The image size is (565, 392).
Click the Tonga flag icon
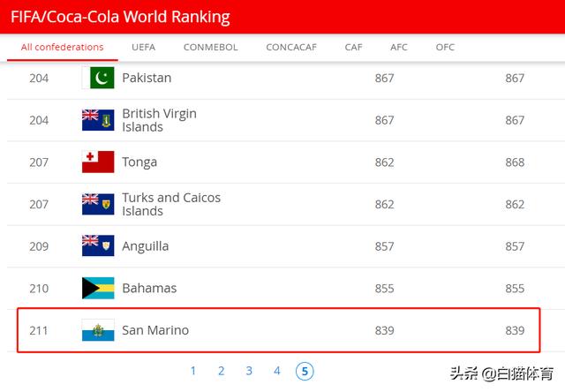[x=98, y=162]
